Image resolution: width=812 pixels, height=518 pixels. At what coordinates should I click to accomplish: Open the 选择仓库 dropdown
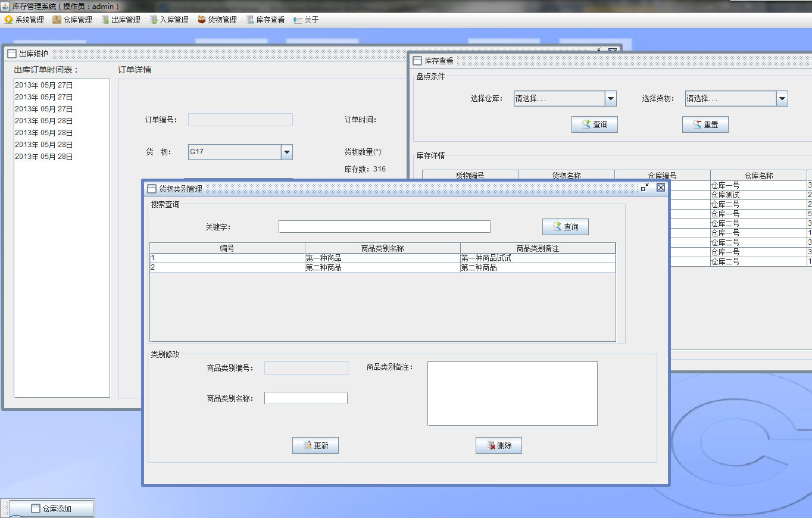610,98
